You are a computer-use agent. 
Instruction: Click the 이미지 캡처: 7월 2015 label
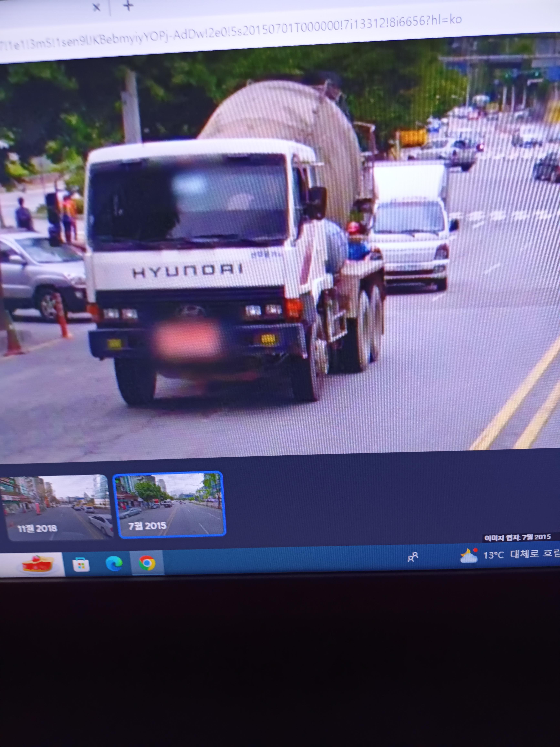click(517, 537)
